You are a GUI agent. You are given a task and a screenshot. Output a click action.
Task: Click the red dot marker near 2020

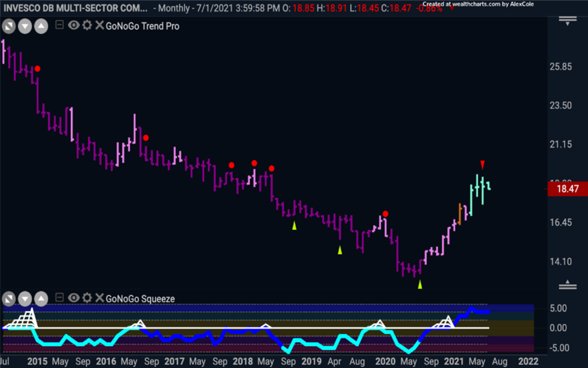pyautogui.click(x=385, y=214)
